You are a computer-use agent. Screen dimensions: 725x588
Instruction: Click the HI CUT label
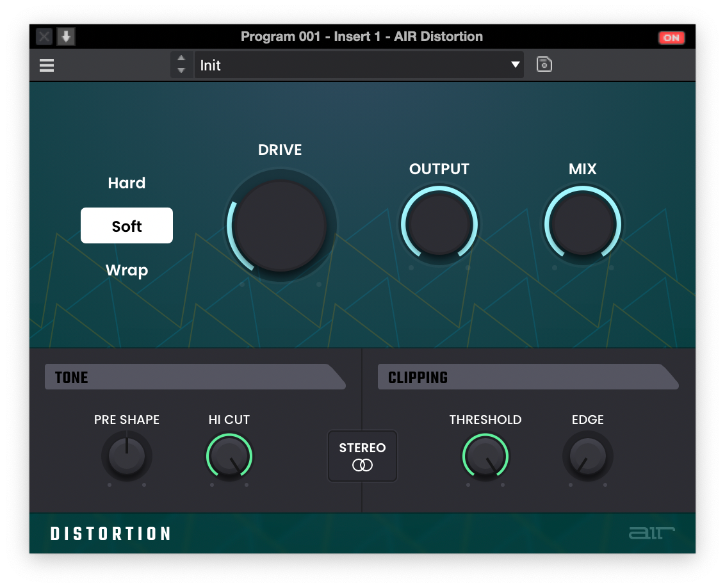[x=229, y=420]
